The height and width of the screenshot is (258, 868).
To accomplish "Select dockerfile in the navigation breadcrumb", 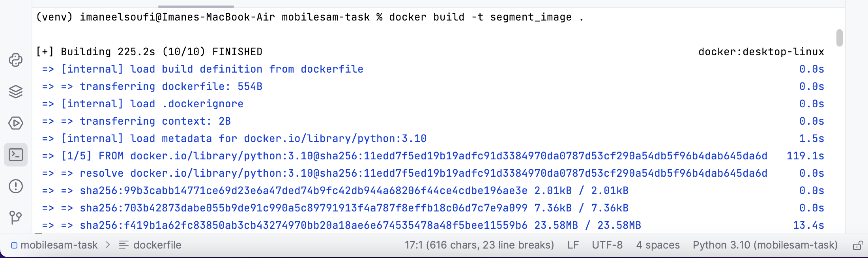I will [157, 245].
